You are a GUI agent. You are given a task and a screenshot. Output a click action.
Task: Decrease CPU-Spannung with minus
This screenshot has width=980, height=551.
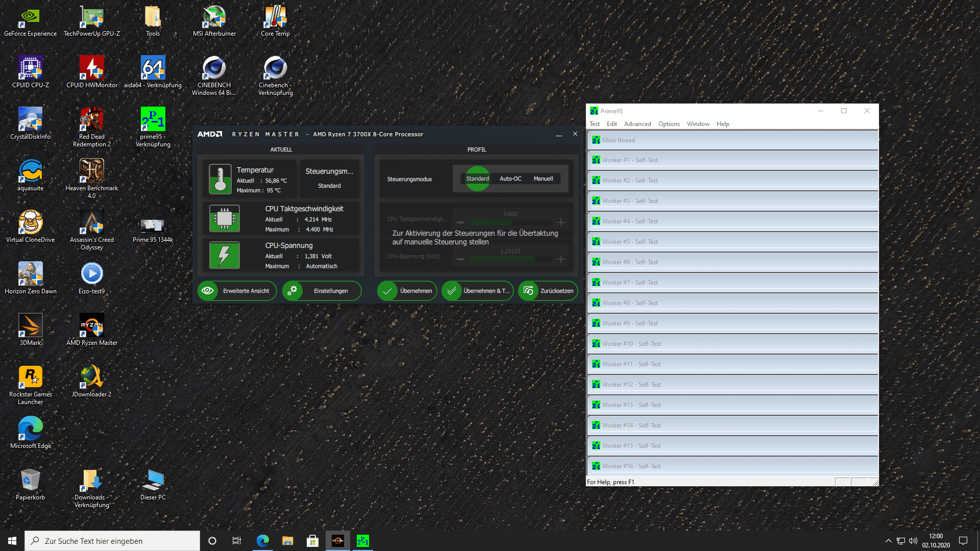(460, 259)
